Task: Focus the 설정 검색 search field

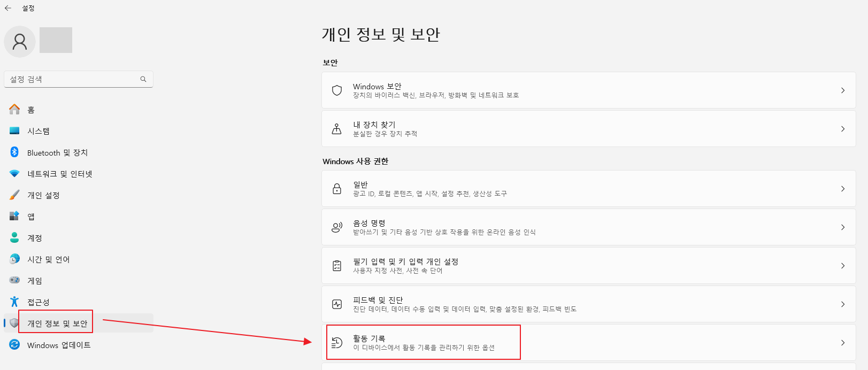Action: (x=79, y=79)
